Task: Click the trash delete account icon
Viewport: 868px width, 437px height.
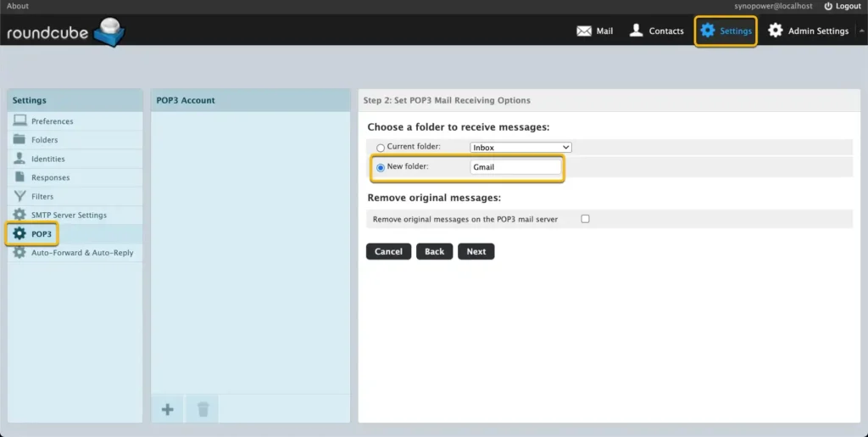Action: [203, 409]
